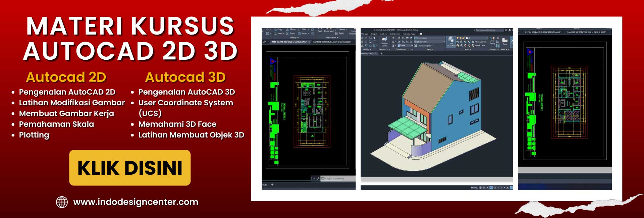
Task: Open the SE Isometric view dropdown
Action: pyautogui.click(x=430, y=42)
